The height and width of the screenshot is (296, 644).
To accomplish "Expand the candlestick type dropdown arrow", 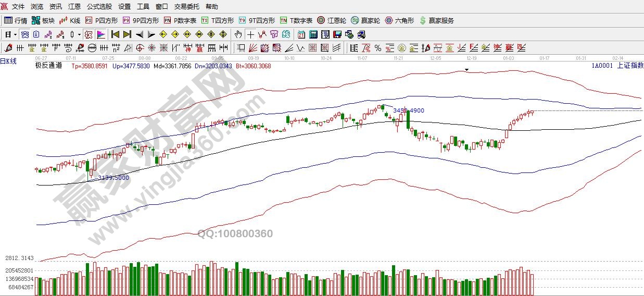I will tap(79, 35).
